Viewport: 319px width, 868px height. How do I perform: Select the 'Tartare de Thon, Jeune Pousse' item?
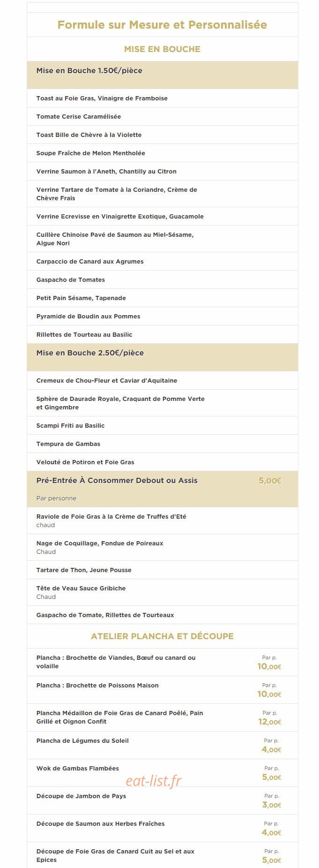(84, 570)
